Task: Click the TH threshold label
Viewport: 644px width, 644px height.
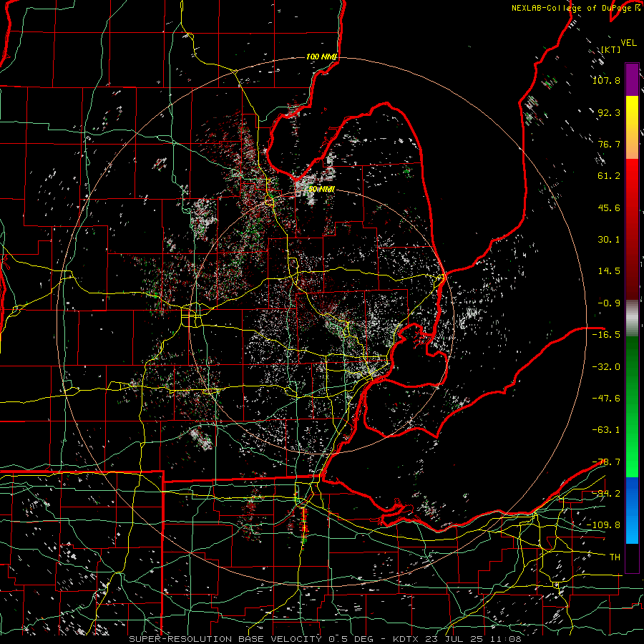Action: pyautogui.click(x=615, y=557)
